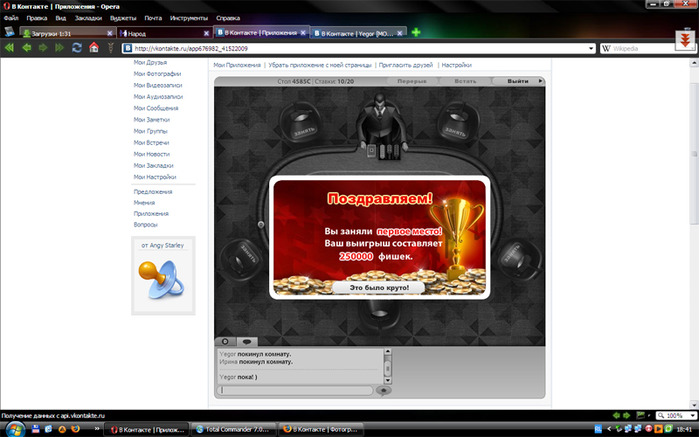Click the Встать button in poker header

465,81
